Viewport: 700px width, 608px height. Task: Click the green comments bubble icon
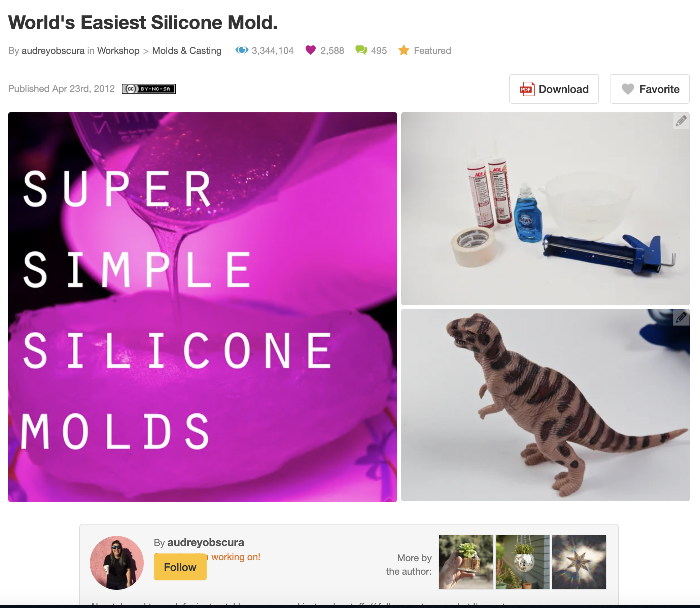tap(361, 50)
